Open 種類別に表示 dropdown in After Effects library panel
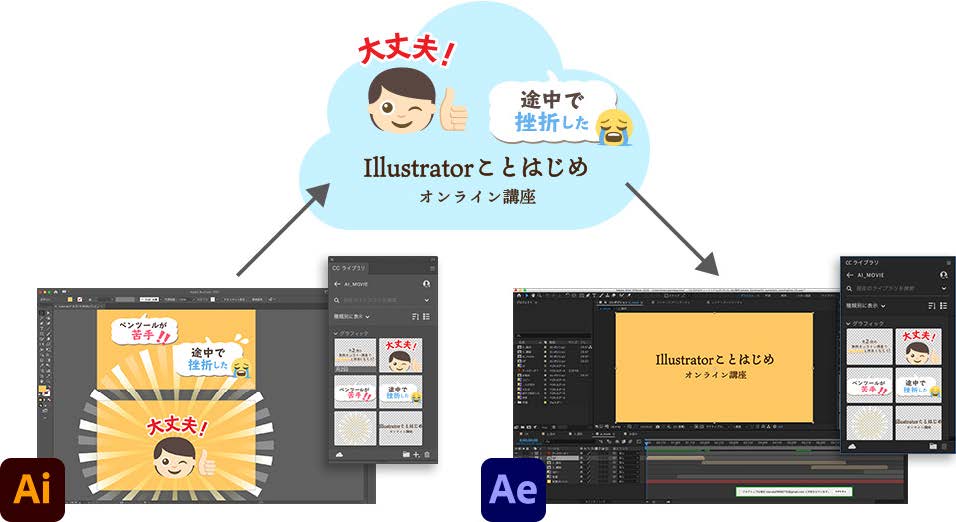Viewport: 956px width, 522px height. (866, 306)
